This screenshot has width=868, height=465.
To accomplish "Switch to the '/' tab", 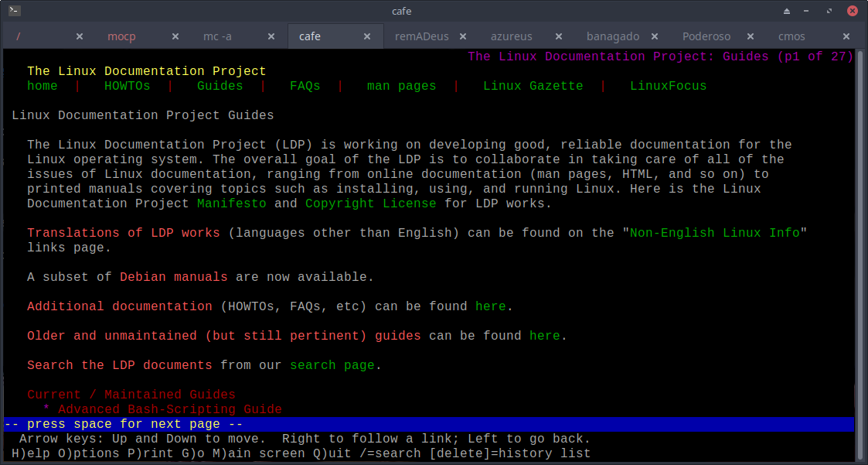I will click(49, 36).
